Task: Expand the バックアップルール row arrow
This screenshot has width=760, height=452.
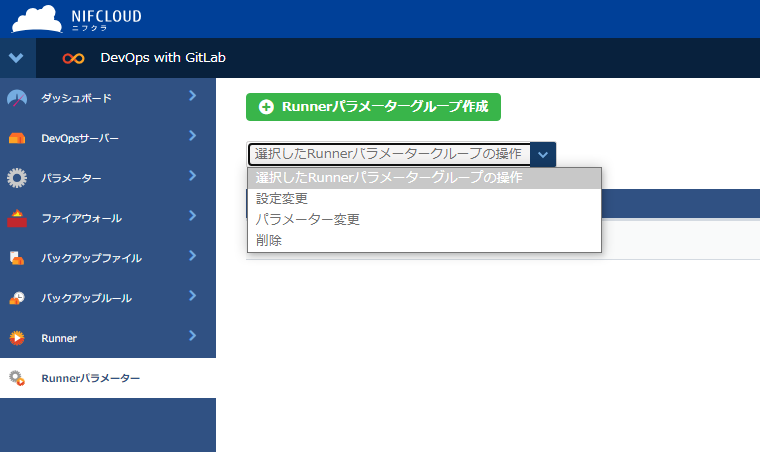Action: pos(192,296)
